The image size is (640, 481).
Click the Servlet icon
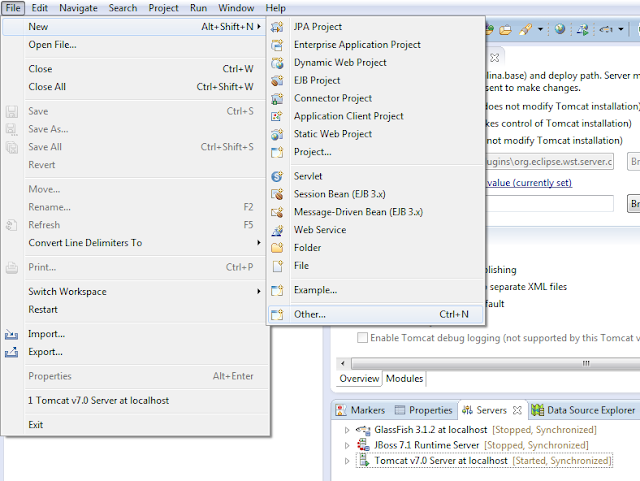(x=277, y=176)
